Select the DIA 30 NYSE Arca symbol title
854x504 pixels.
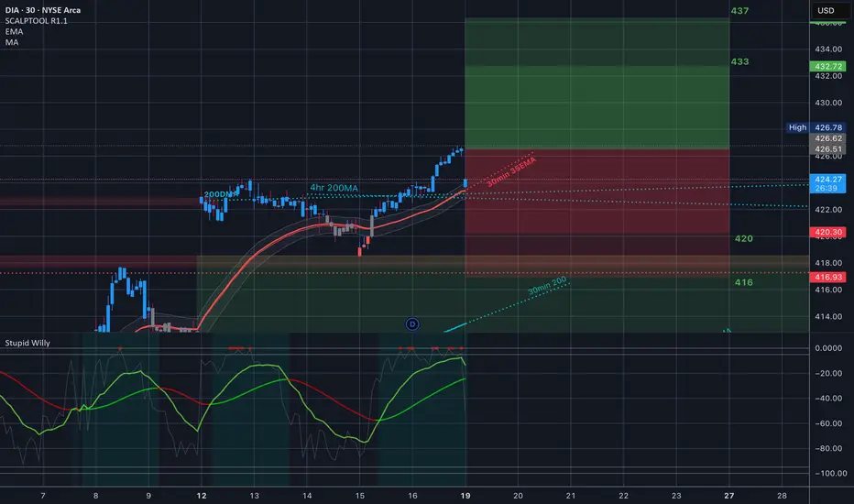tap(42, 10)
